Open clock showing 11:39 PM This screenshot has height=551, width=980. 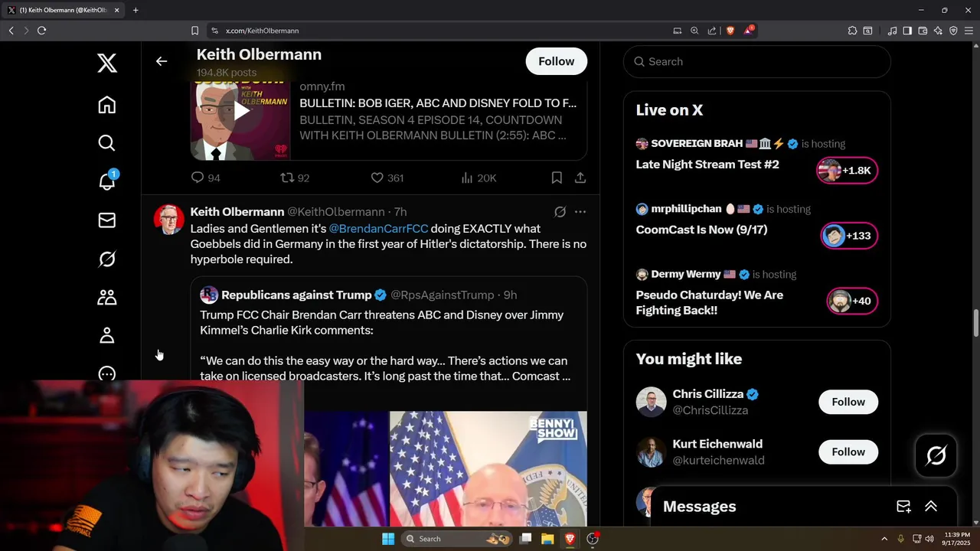click(958, 539)
